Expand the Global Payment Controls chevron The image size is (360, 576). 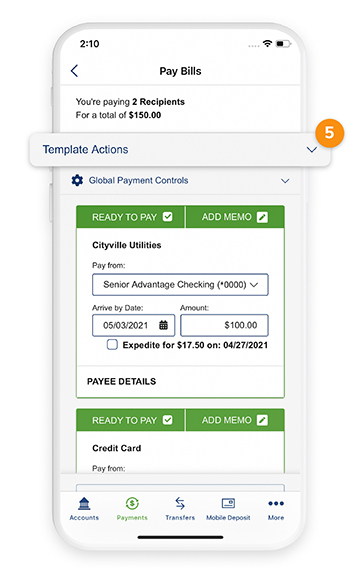(285, 181)
